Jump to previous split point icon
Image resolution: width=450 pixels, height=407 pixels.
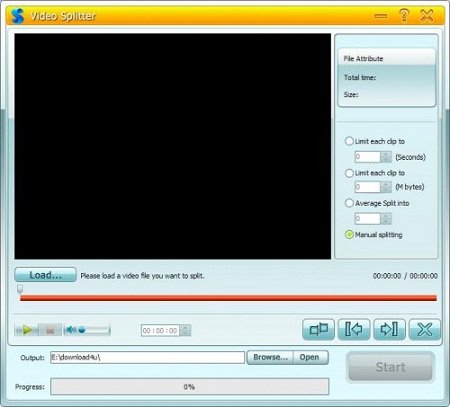click(x=354, y=329)
